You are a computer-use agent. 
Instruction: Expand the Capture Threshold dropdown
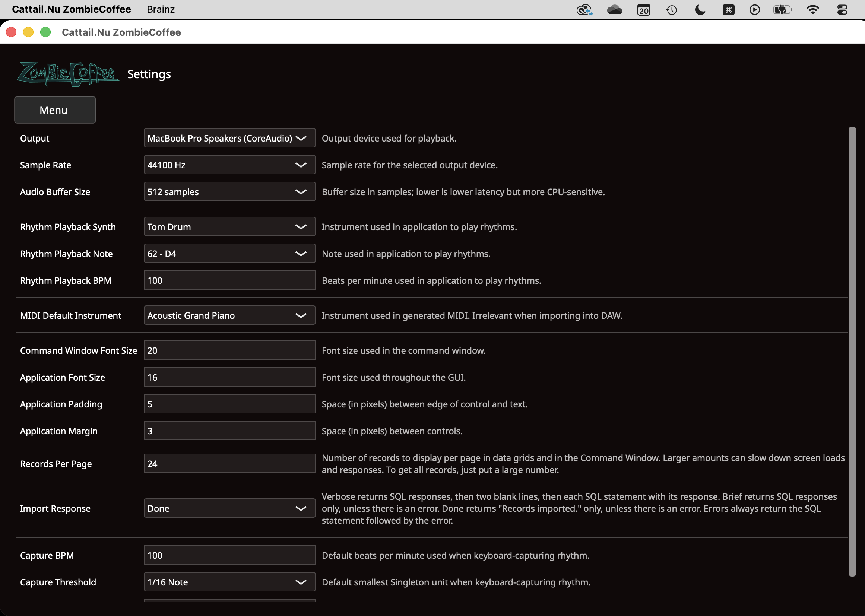pyautogui.click(x=229, y=582)
